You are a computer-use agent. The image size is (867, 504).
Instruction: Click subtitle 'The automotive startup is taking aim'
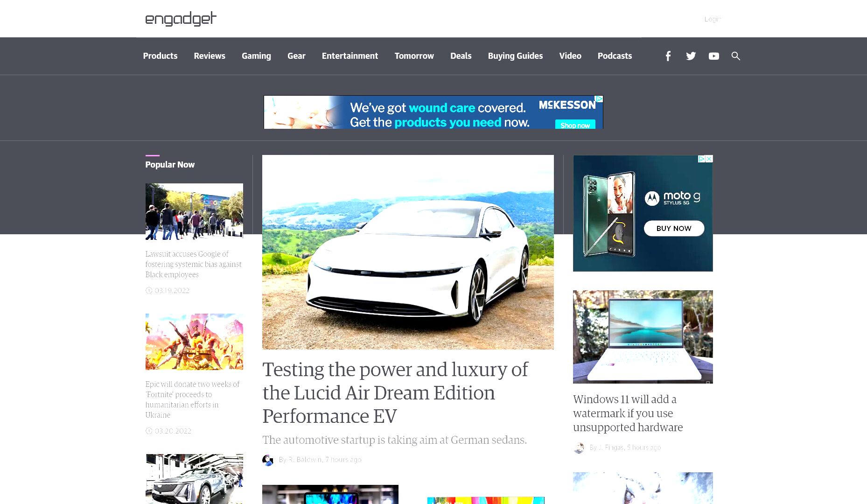coord(394,440)
